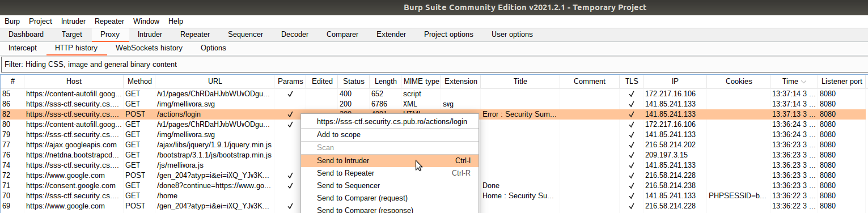
Task: Switch to the Repeater main tab
Action: tap(194, 35)
